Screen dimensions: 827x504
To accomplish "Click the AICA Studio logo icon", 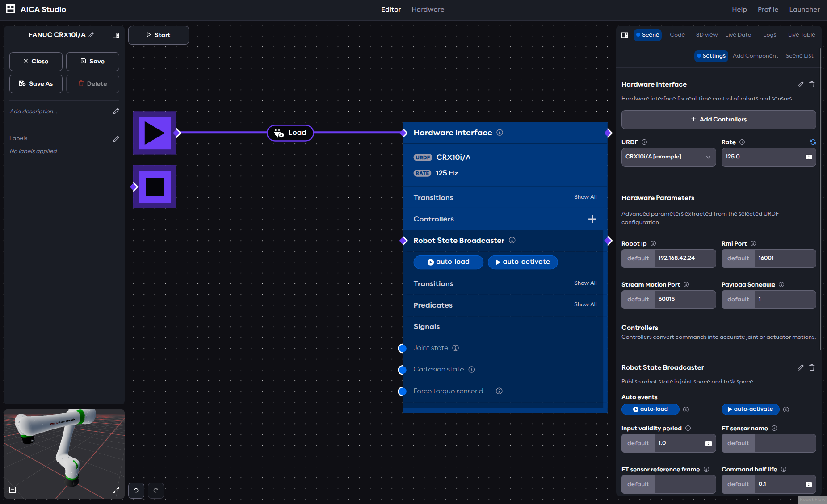I will pos(10,9).
